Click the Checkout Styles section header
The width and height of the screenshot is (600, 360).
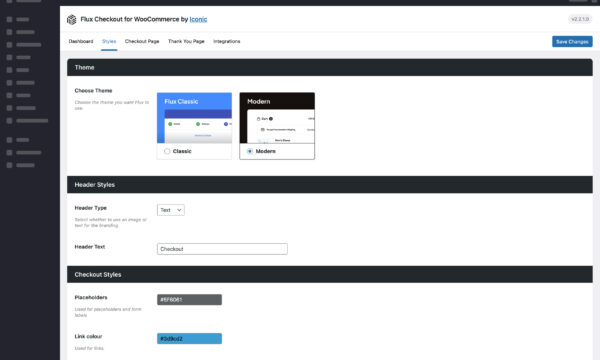pyautogui.click(x=330, y=275)
